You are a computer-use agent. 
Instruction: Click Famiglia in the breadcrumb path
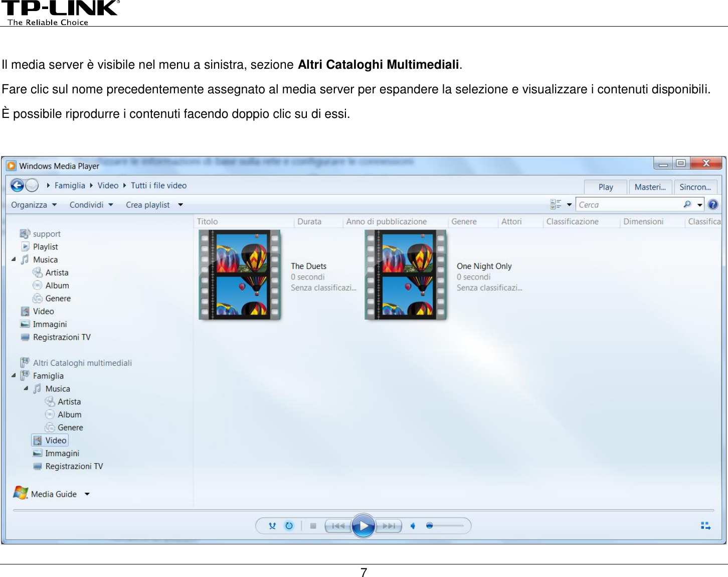tap(70, 186)
